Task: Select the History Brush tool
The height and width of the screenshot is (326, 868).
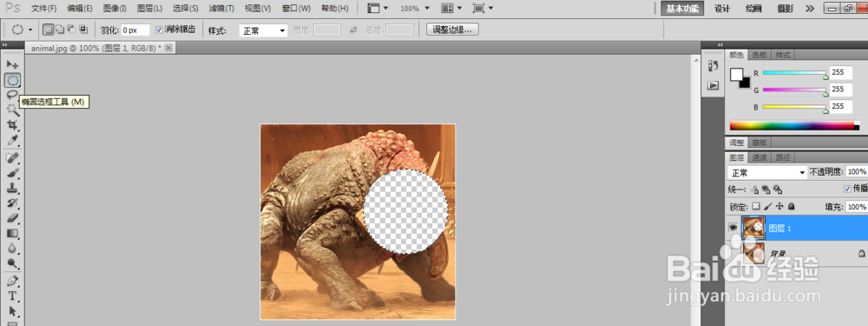Action: click(12, 203)
